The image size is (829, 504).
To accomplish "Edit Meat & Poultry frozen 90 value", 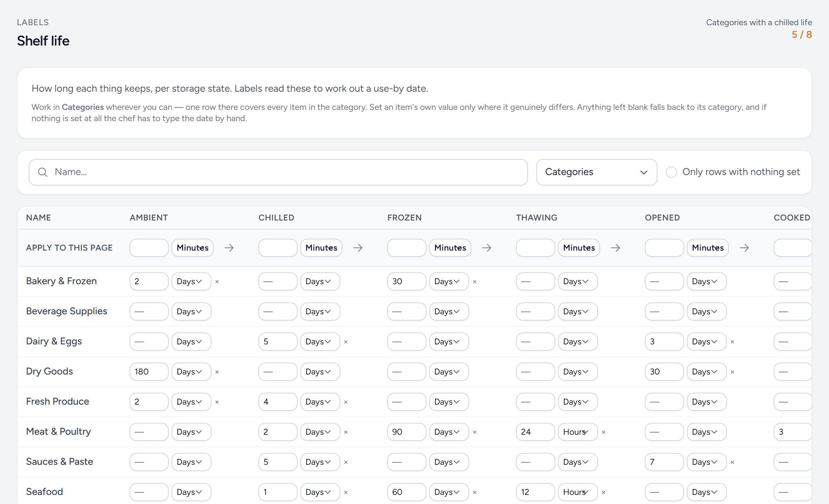I will (407, 432).
